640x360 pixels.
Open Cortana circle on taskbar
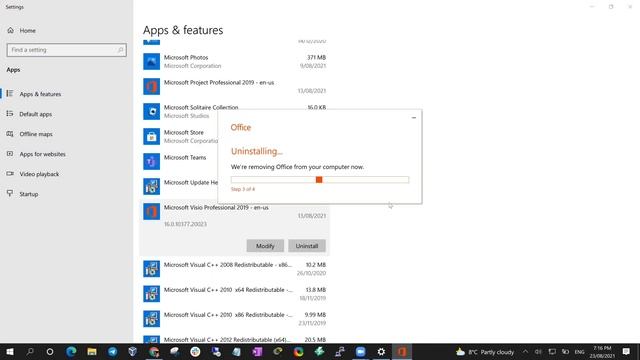tap(50, 351)
